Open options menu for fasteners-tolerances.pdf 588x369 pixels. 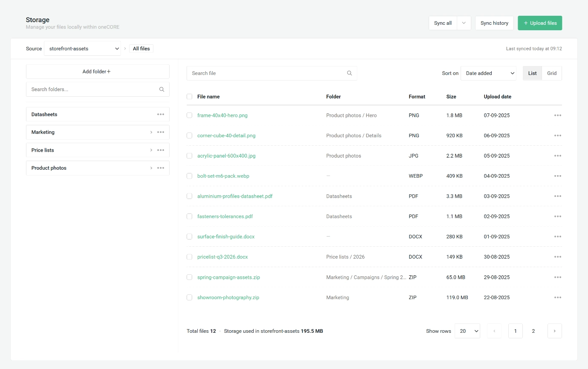tap(558, 216)
